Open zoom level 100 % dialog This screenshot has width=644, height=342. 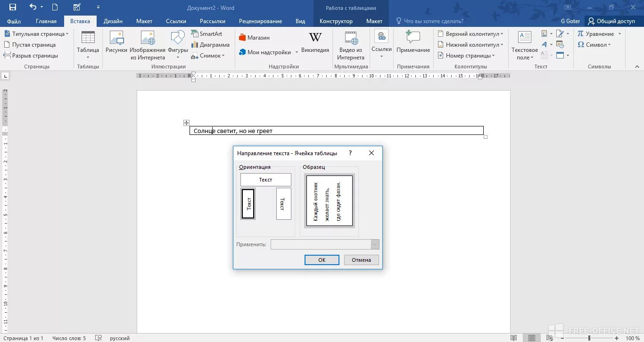633,338
